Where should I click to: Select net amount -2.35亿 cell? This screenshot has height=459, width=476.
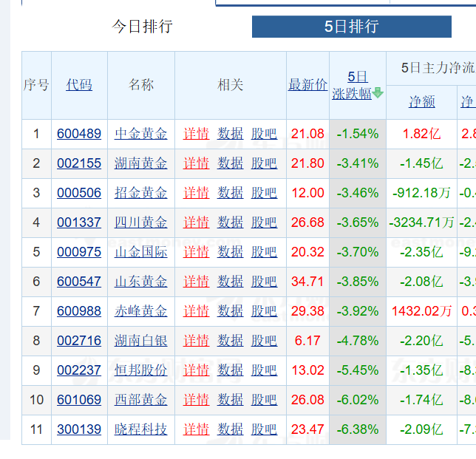(421, 252)
